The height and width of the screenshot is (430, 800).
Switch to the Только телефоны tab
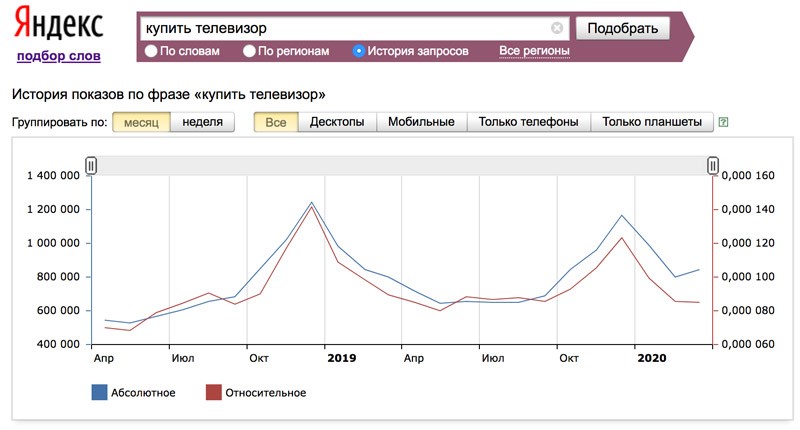(529, 122)
